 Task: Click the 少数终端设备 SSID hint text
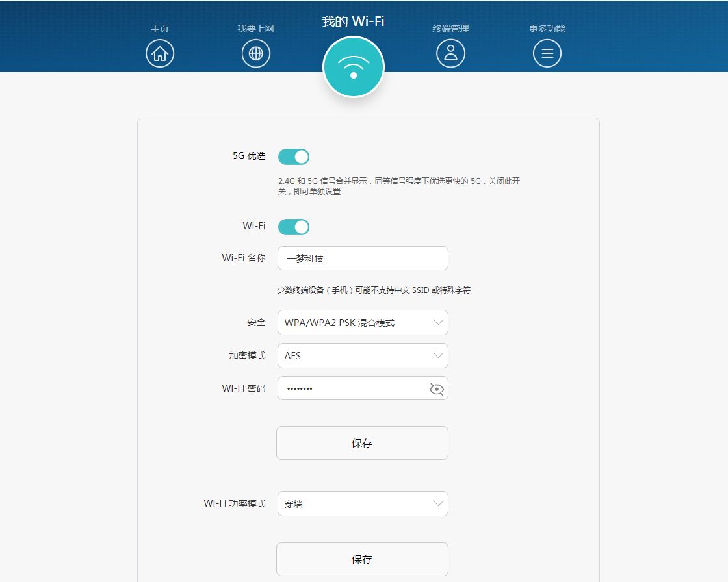coord(374,290)
